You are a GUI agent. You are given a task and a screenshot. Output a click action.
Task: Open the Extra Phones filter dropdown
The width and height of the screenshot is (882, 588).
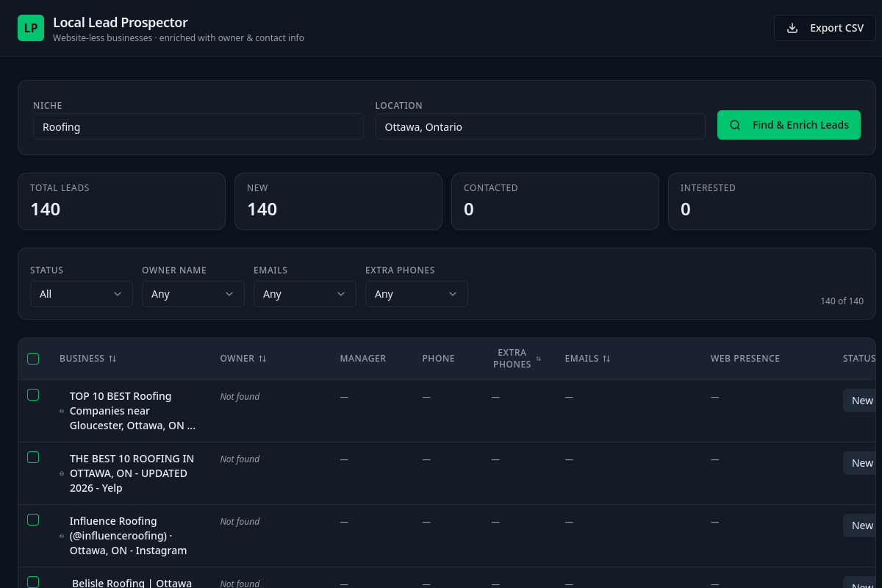(417, 294)
